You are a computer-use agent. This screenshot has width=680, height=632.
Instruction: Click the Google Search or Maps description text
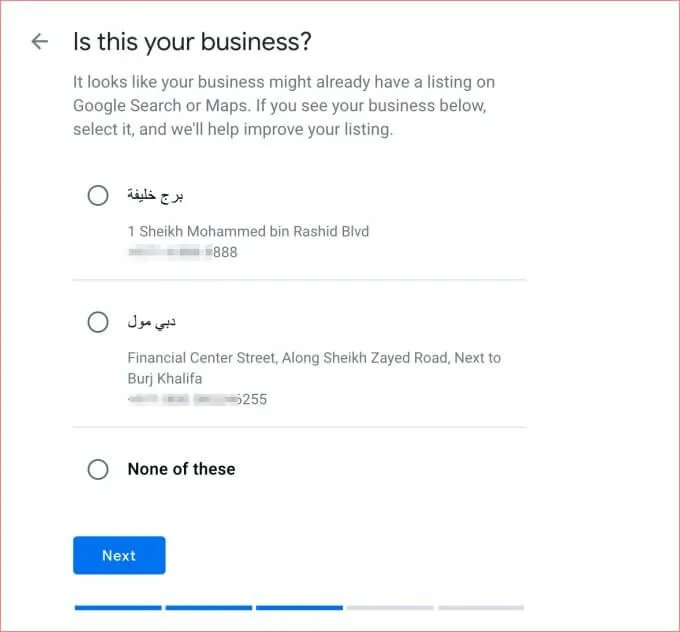point(284,104)
